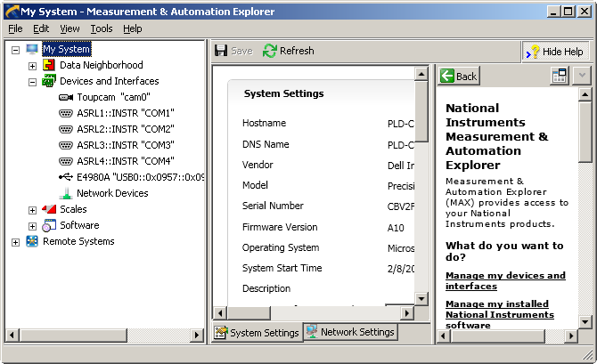This screenshot has width=597, height=364.
Task: Expand the Data Neighborhood node
Action: coord(32,66)
